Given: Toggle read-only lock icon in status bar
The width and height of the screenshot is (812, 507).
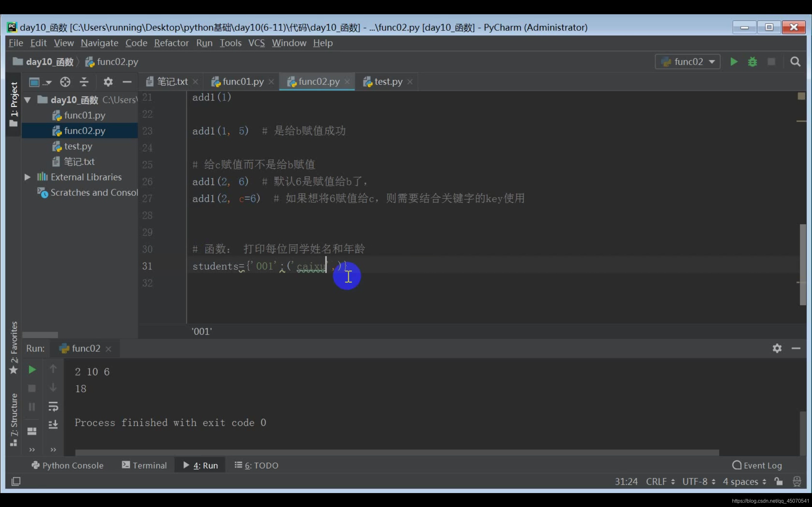Looking at the screenshot, I should [778, 482].
